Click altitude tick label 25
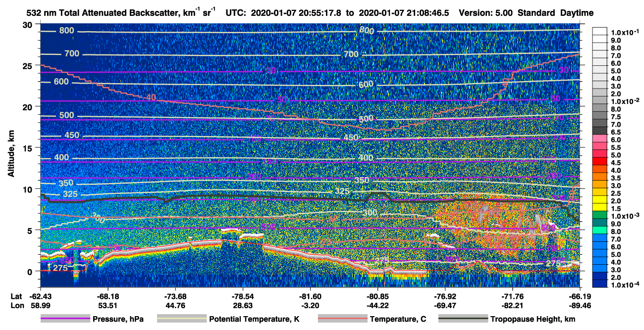This screenshot has height=330, width=644. [x=29, y=65]
